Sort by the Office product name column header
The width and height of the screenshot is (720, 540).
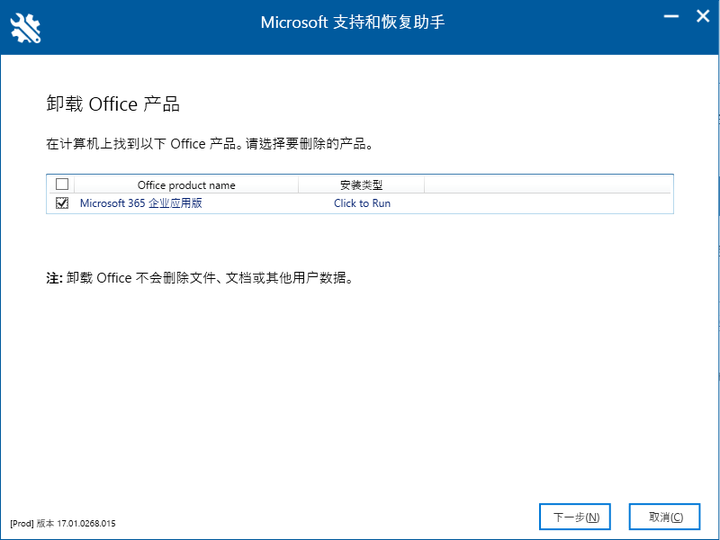[x=186, y=185]
